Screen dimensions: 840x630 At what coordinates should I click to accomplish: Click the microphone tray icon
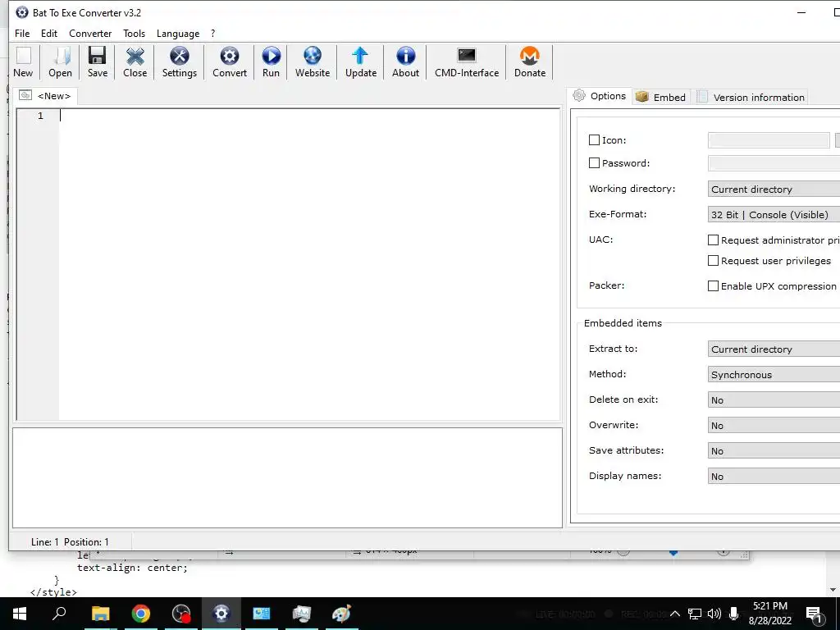point(734,614)
